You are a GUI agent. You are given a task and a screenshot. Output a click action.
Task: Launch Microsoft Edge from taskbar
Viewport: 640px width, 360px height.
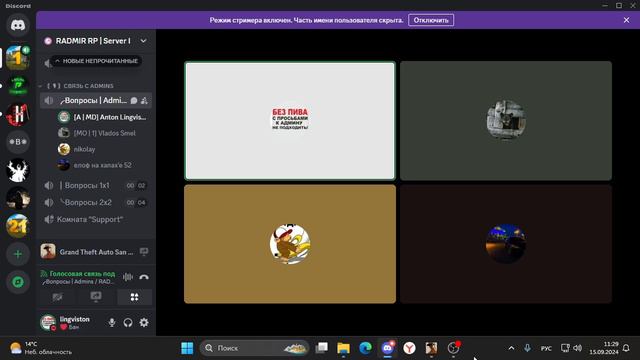(365, 348)
